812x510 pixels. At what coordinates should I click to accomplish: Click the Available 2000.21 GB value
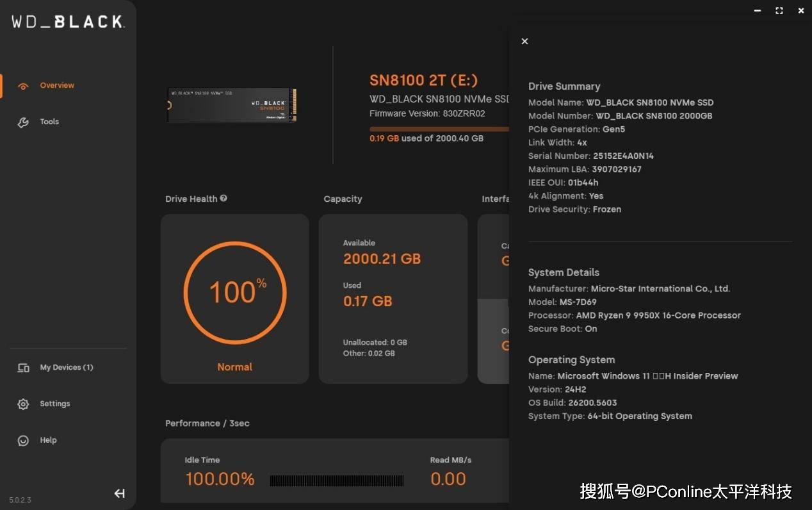382,259
